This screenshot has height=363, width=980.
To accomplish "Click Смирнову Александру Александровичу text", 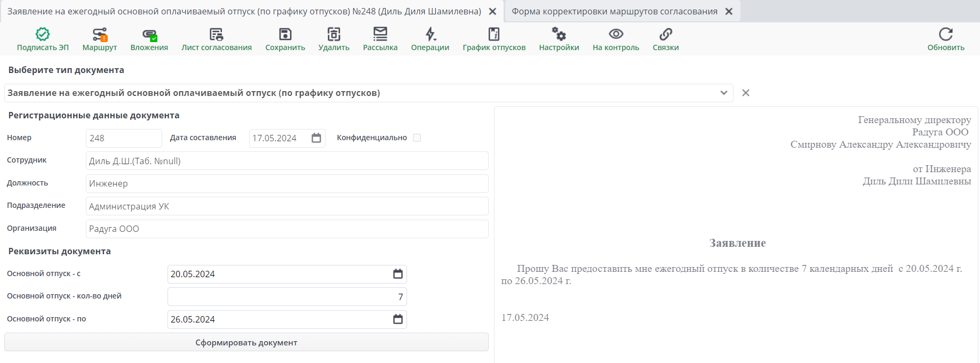I will (x=881, y=144).
